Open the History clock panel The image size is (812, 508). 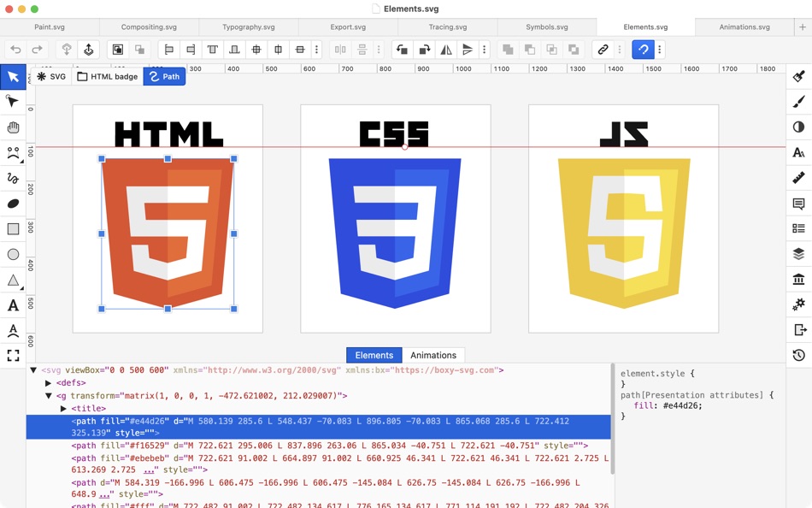pyautogui.click(x=798, y=355)
